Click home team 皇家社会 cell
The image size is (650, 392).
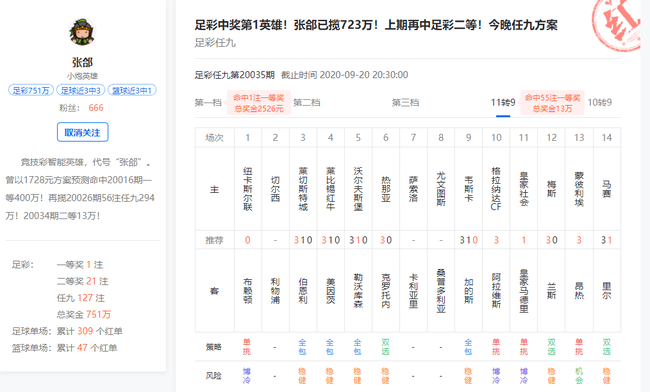524,189
